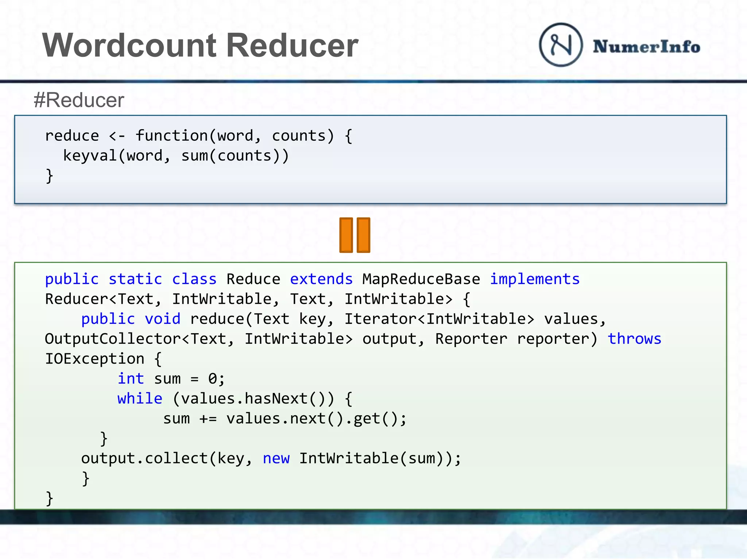Click the 'NumerInfo' brand text
Viewport: 747px width, 560px height.
pyautogui.click(x=646, y=47)
